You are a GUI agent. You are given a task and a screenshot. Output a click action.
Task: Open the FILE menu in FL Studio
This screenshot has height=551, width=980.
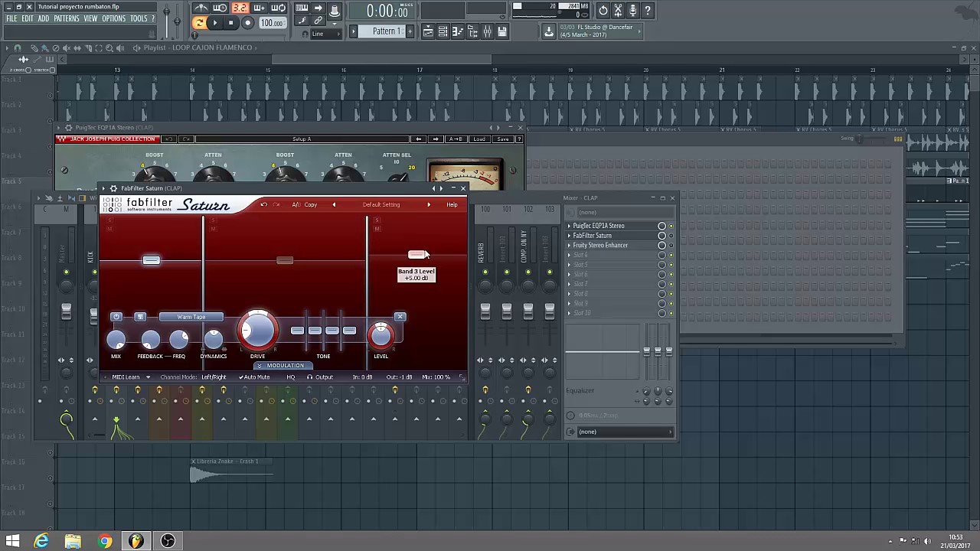click(x=11, y=18)
